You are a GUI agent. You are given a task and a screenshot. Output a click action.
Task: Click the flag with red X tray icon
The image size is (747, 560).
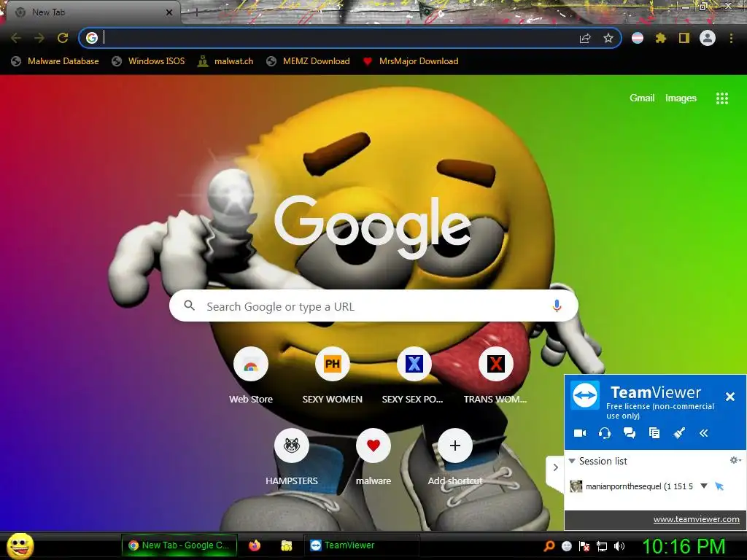[584, 546]
